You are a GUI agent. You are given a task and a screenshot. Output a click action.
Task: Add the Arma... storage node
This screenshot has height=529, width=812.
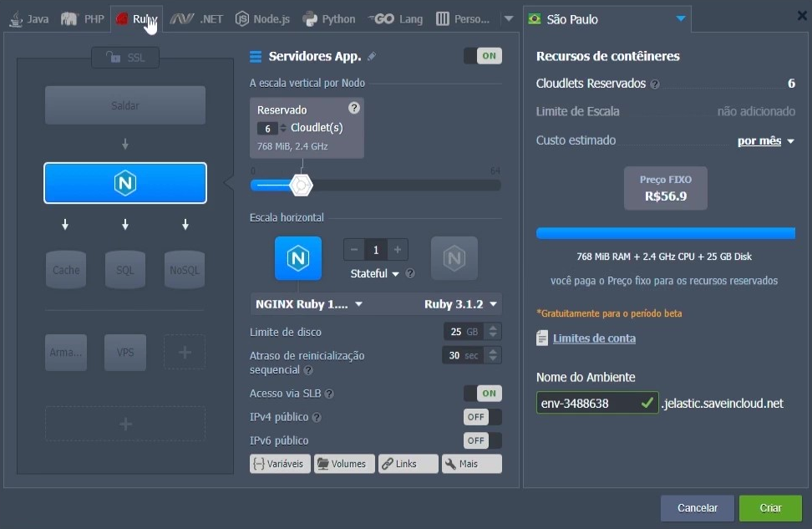click(66, 353)
